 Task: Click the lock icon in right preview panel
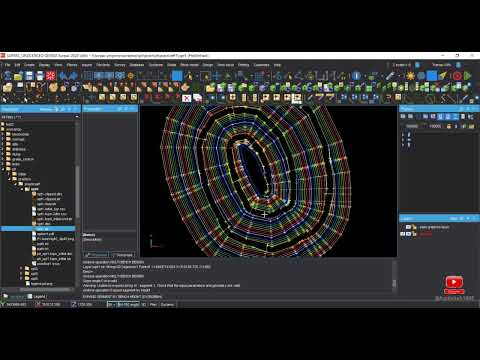[449, 126]
